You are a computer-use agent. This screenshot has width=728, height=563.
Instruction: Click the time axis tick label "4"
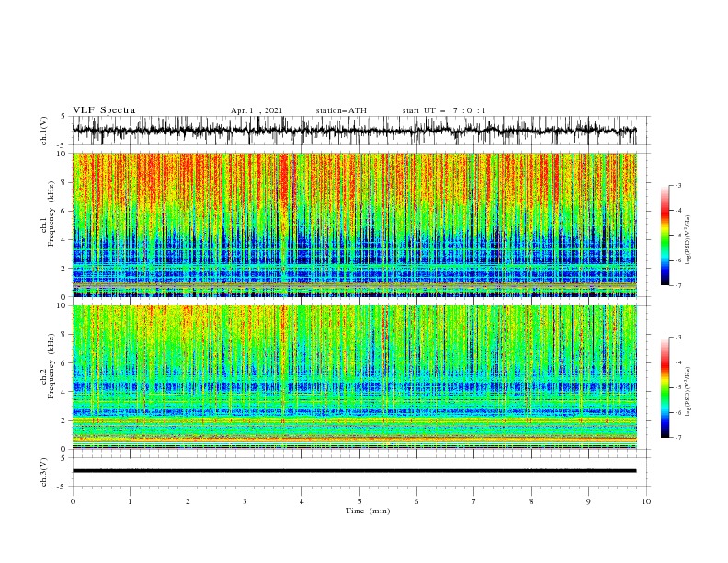coord(301,501)
